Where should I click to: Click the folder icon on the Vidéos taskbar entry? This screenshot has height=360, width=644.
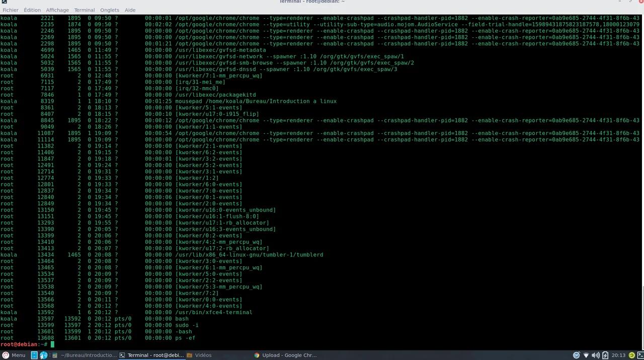tap(190, 355)
